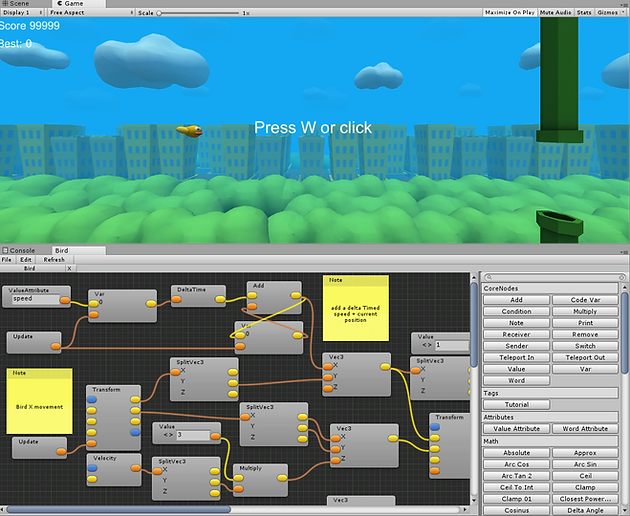Viewport: 630px width, 516px height.
Task: Click the DeltaTime node output port
Action: 220,299
